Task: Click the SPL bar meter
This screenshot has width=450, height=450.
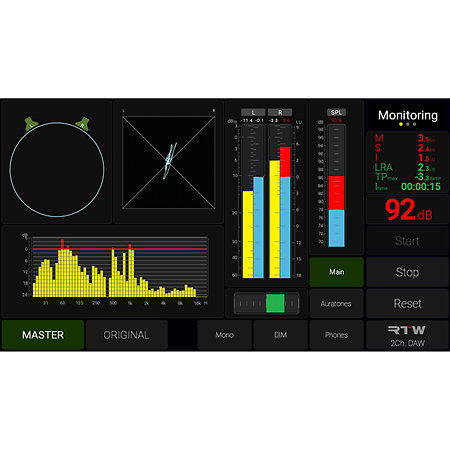Action: click(336, 186)
